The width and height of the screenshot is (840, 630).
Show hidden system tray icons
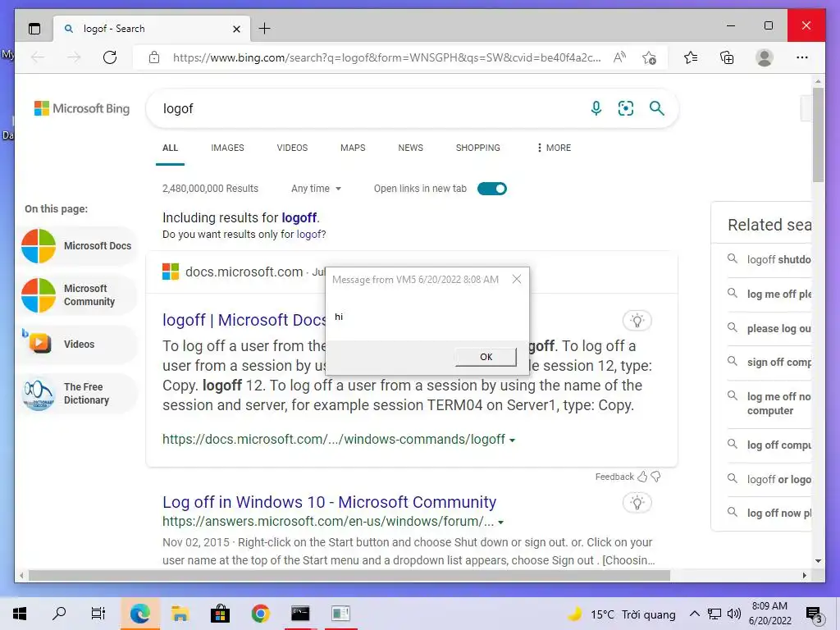point(694,614)
